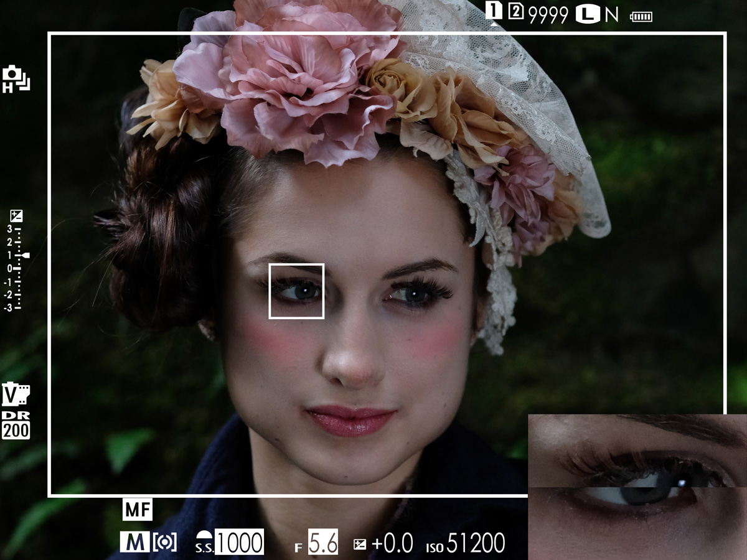
Task: Click the battery level icon
Action: (x=641, y=16)
